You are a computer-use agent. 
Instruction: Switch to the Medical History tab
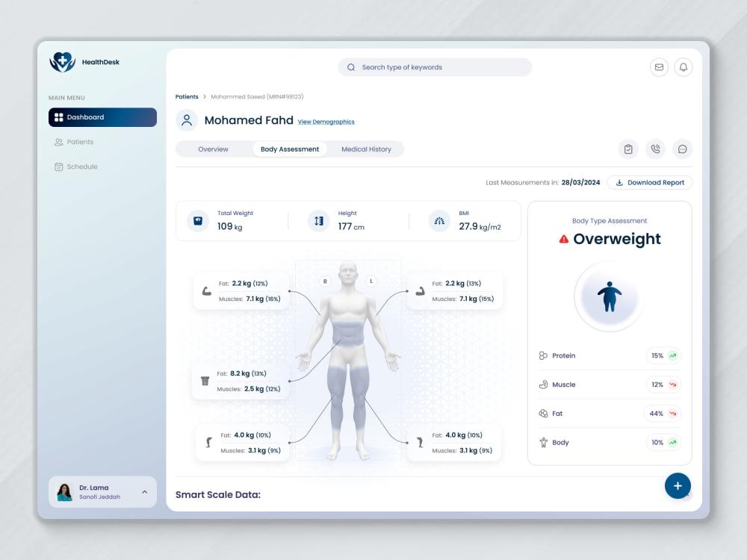[366, 149]
